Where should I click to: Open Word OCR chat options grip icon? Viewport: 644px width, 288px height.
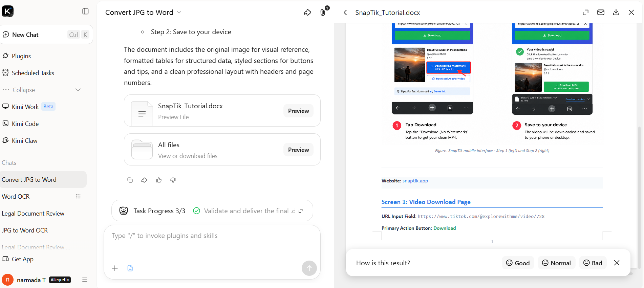coord(78,196)
